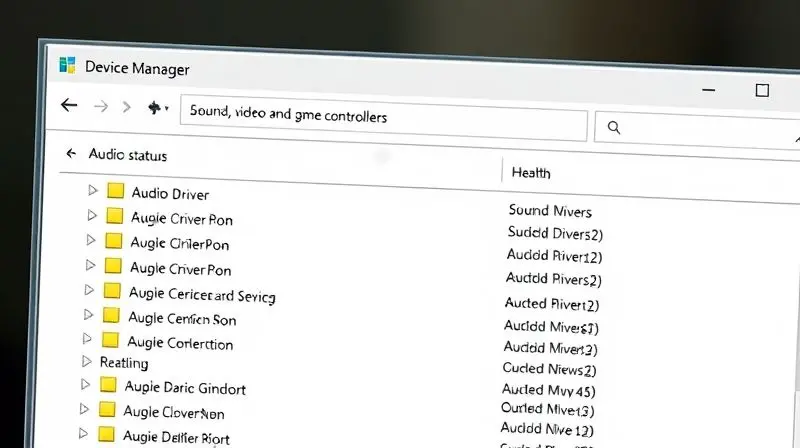Click the Audio Driver folder icon
Viewport: 800px width, 448px height.
pos(115,191)
